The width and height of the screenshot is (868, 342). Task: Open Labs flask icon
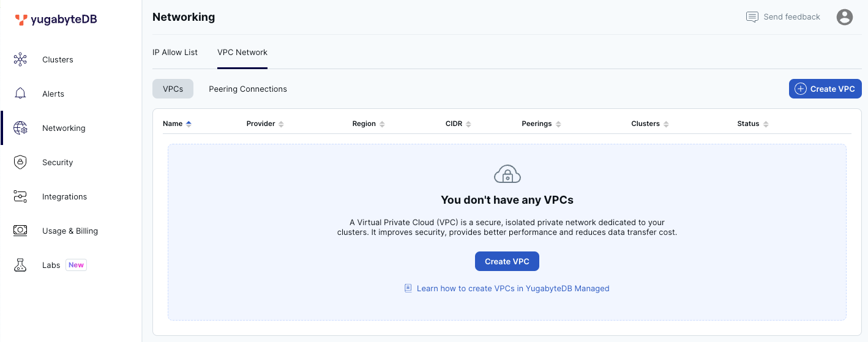coord(20,265)
